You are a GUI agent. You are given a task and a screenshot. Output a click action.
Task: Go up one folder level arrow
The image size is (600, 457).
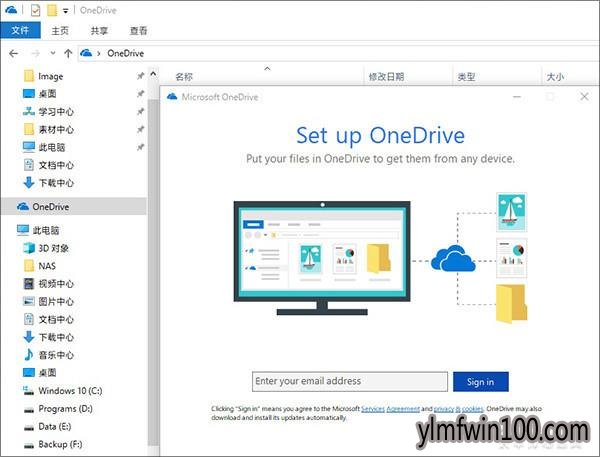[x=68, y=54]
